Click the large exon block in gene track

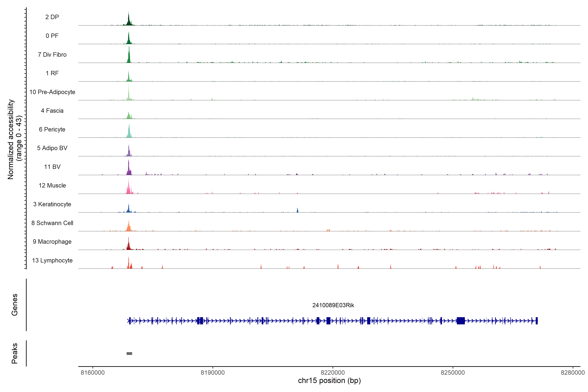[460, 321]
